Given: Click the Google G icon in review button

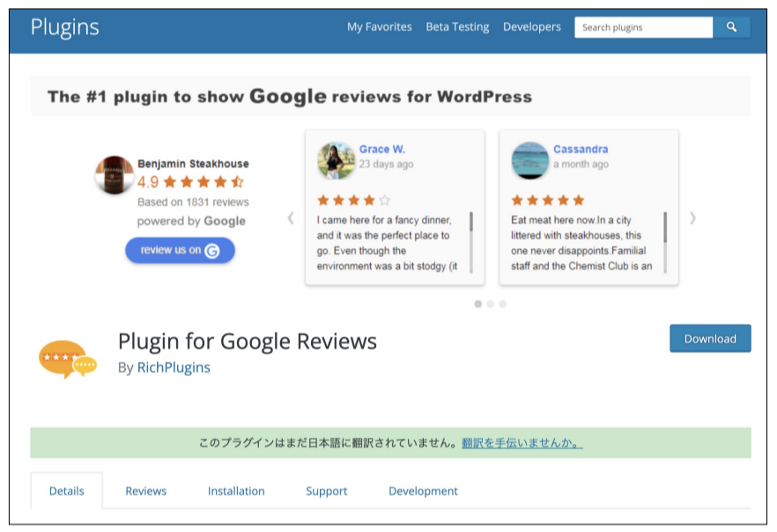Looking at the screenshot, I should coord(212,251).
